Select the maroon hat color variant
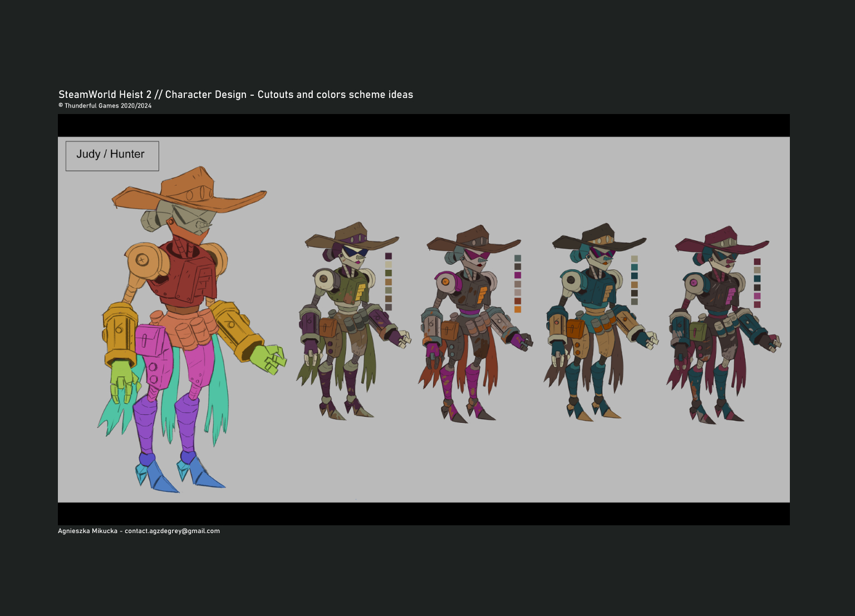The width and height of the screenshot is (855, 616). [x=724, y=325]
